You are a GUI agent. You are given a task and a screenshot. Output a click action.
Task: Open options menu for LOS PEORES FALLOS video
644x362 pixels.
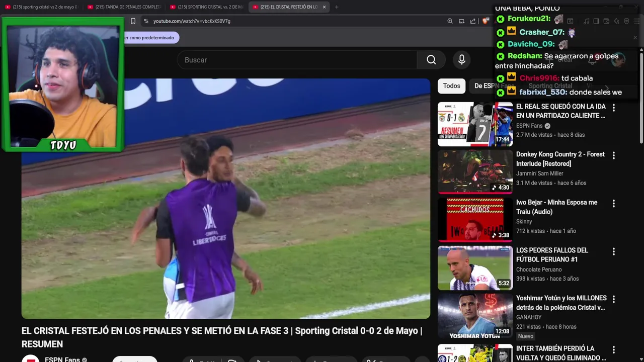click(613, 251)
